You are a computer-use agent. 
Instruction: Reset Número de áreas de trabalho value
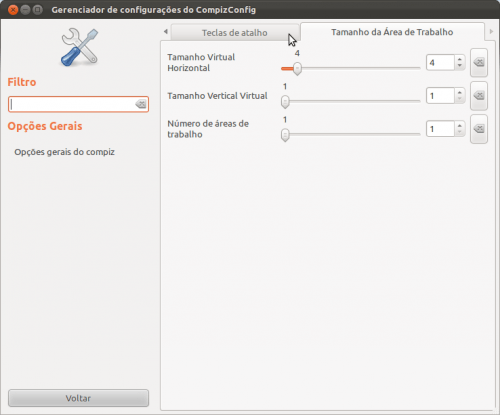(479, 129)
